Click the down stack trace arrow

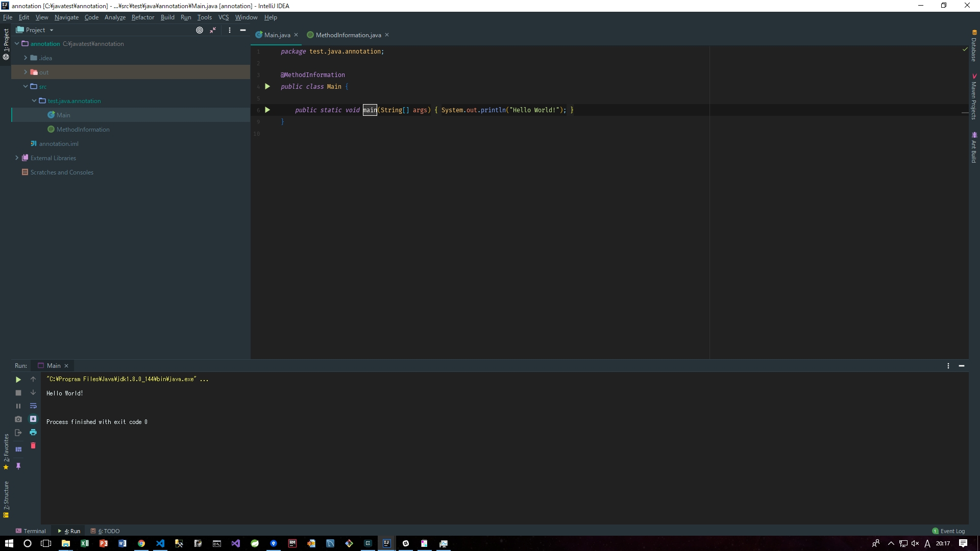tap(33, 392)
